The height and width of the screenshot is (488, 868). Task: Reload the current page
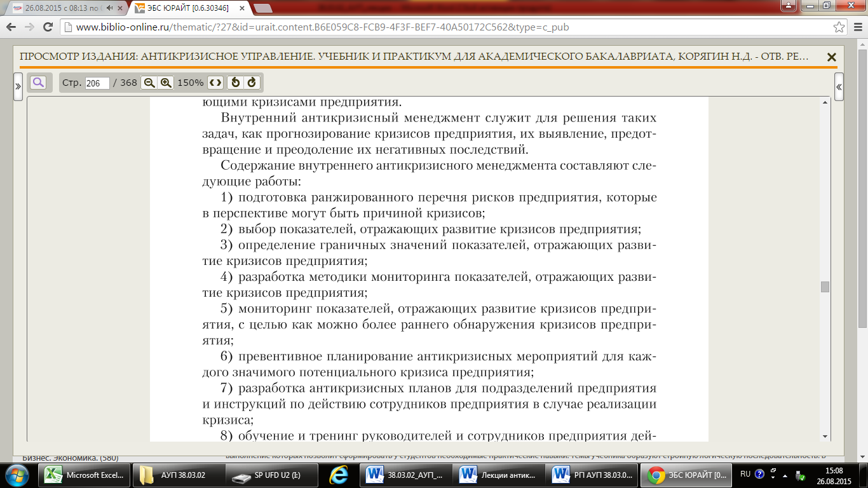click(48, 27)
